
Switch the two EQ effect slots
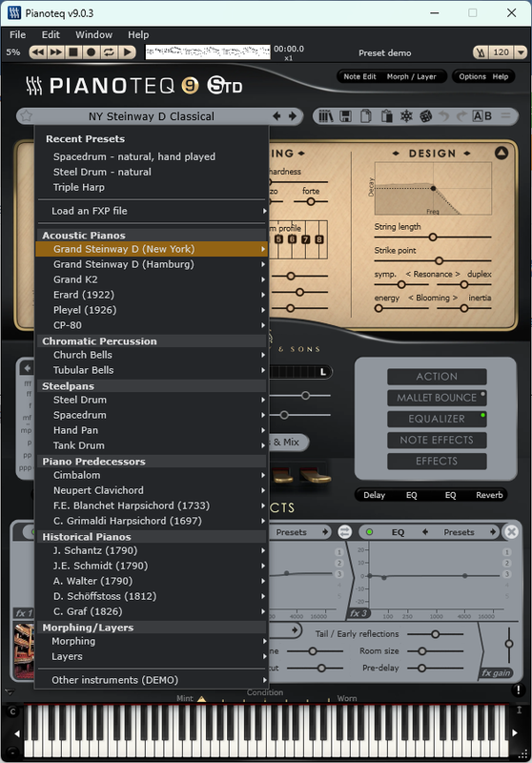[x=345, y=531]
